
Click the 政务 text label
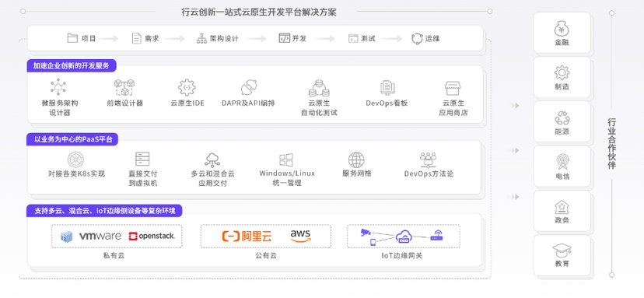pos(562,220)
